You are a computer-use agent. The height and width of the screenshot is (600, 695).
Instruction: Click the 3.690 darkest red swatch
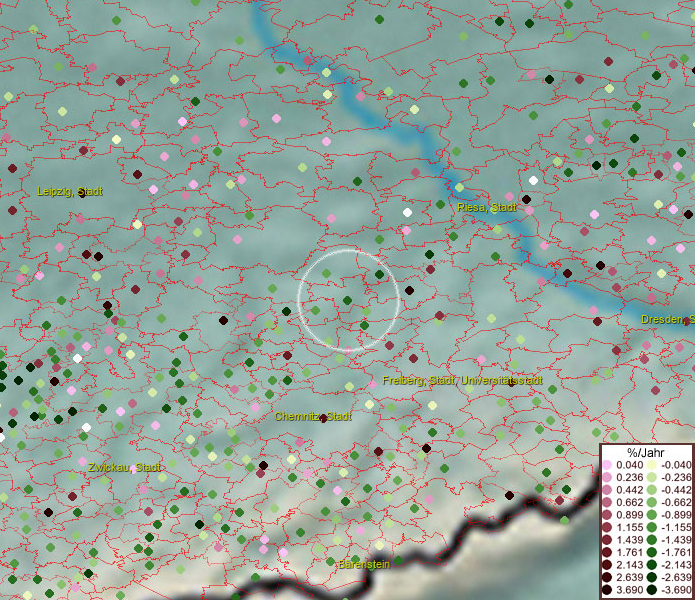point(607,590)
